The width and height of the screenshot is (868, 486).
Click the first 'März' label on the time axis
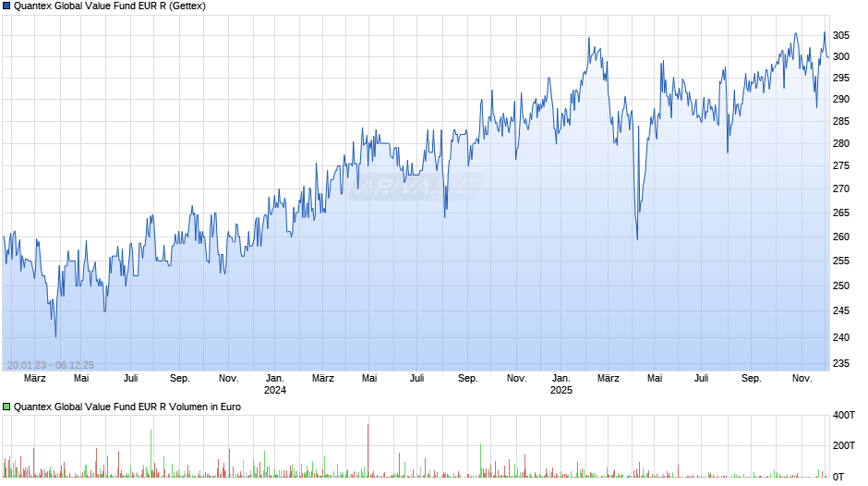35,379
